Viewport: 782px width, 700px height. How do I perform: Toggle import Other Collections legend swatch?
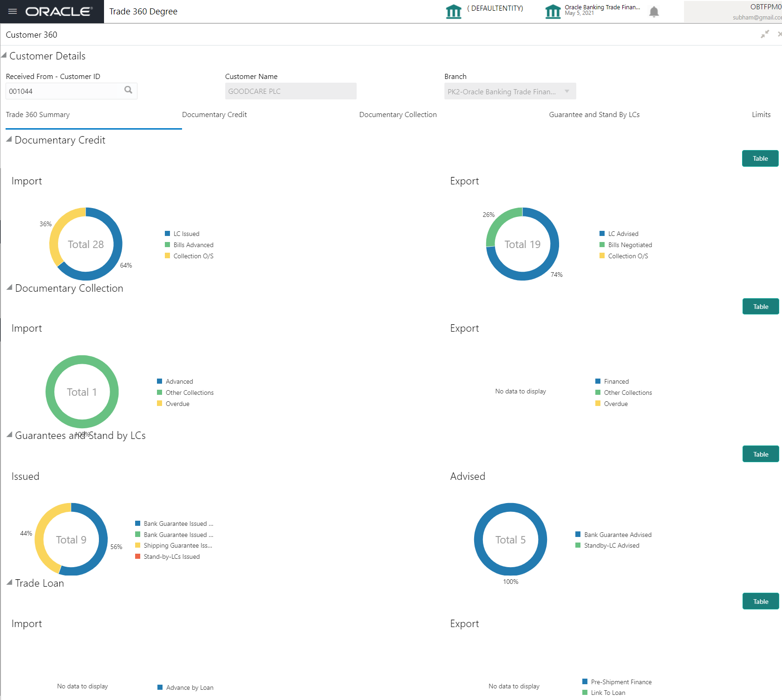coord(160,393)
